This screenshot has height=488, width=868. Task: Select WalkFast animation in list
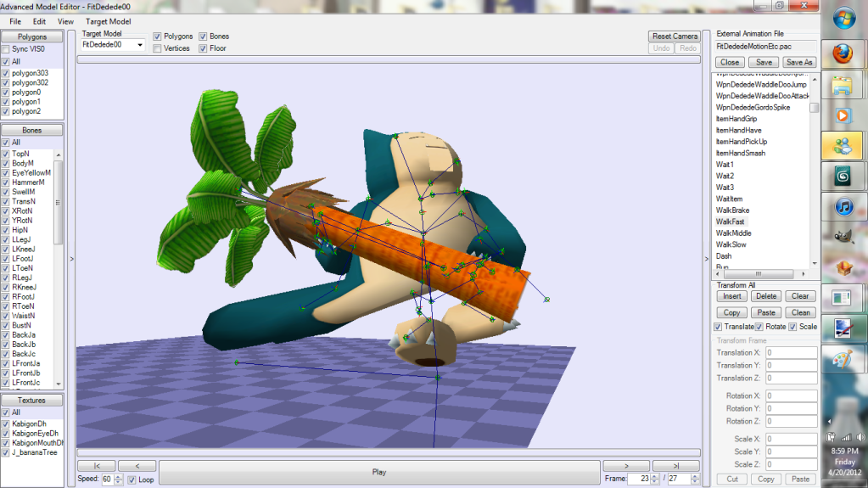coord(731,222)
